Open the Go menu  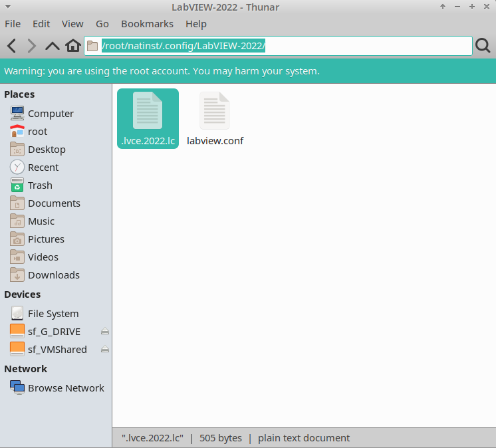pos(102,24)
